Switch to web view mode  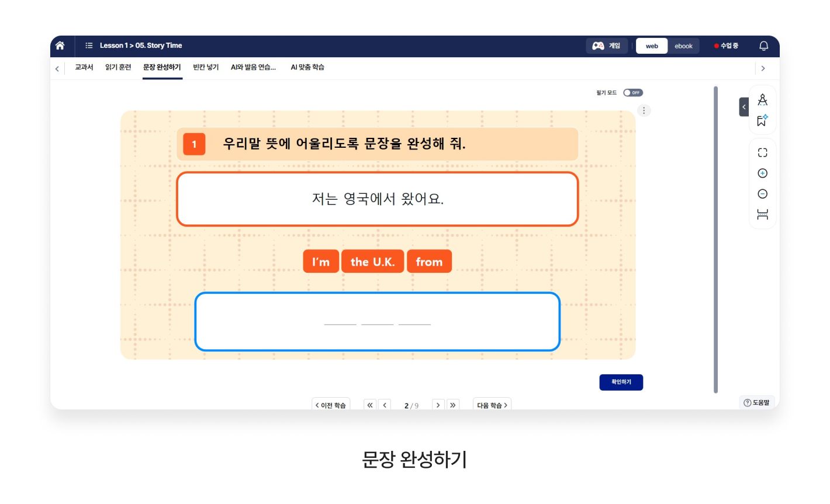(x=652, y=46)
